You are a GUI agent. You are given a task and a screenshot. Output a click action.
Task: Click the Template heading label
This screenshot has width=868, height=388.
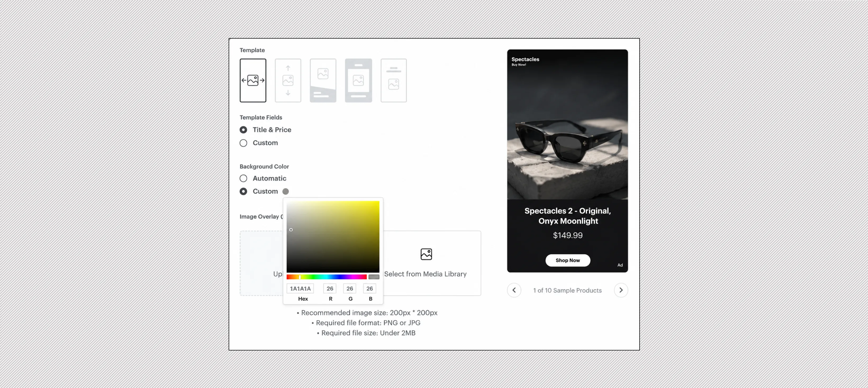252,50
